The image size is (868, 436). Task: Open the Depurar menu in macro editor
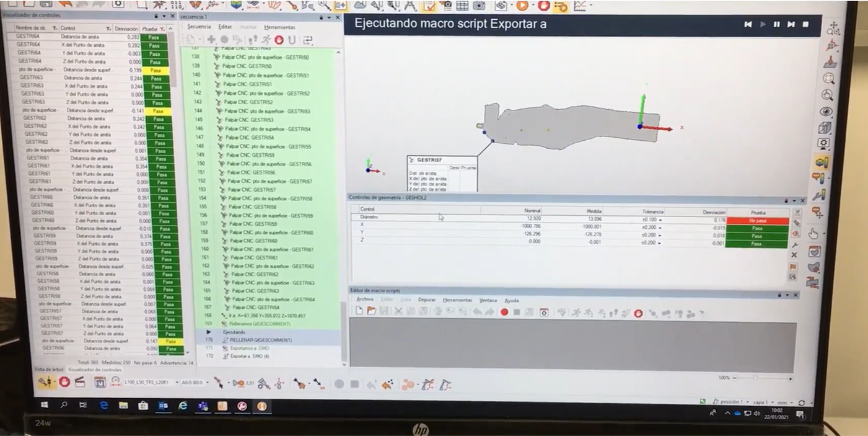pyautogui.click(x=427, y=300)
